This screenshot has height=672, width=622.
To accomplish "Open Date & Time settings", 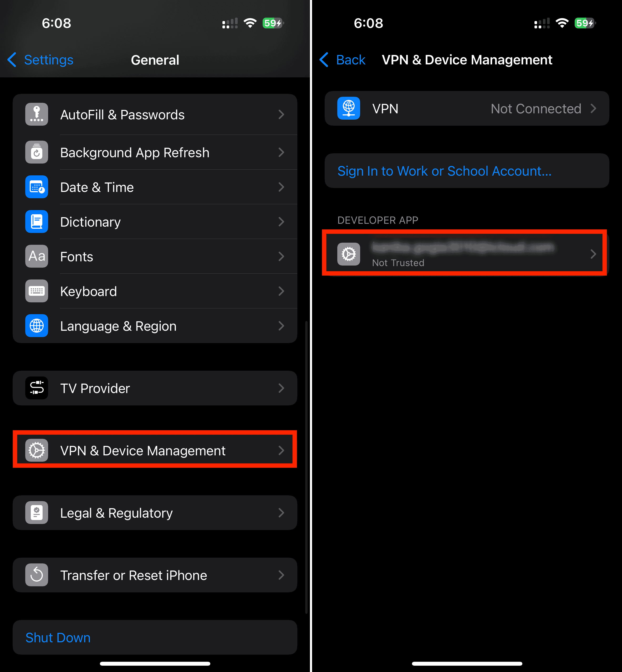I will click(155, 187).
